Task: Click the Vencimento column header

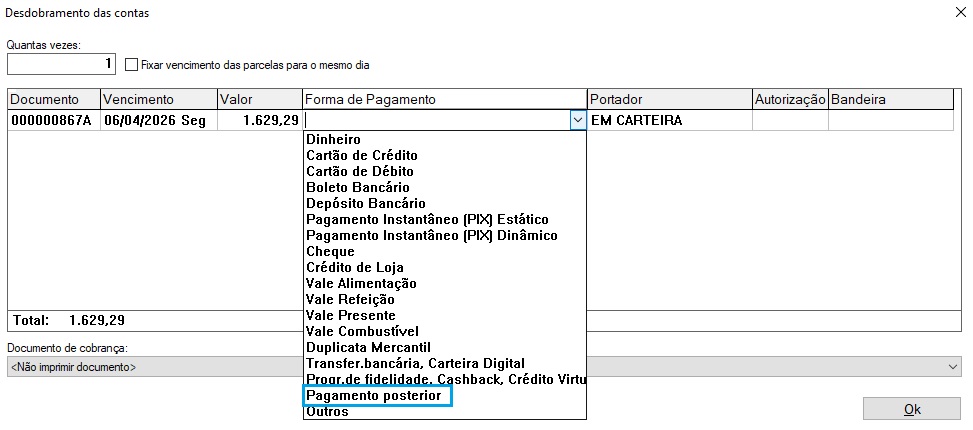Action: (138, 100)
